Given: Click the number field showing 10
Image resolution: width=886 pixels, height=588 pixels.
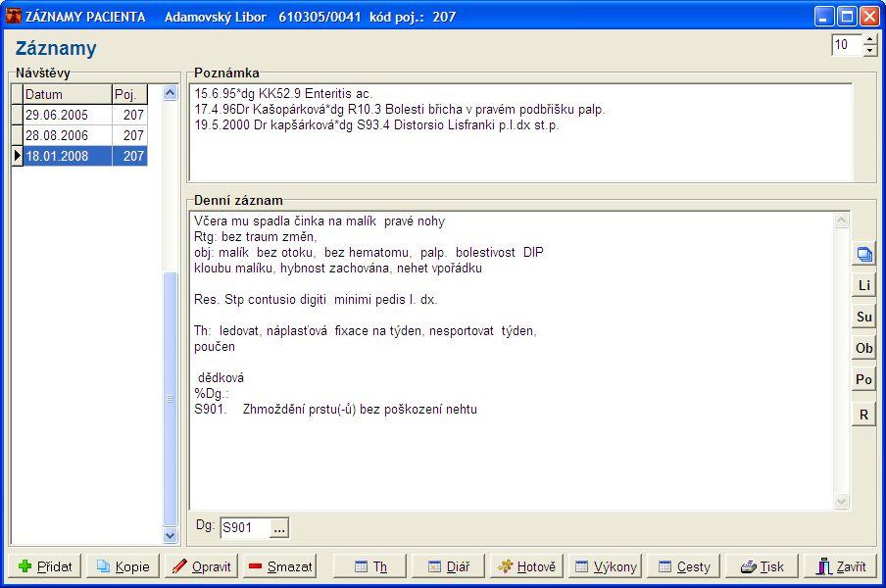Looking at the screenshot, I should [x=847, y=45].
